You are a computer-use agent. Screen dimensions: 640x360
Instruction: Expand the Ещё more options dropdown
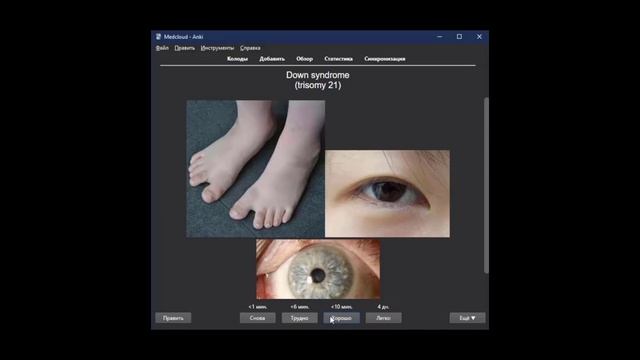(x=467, y=318)
